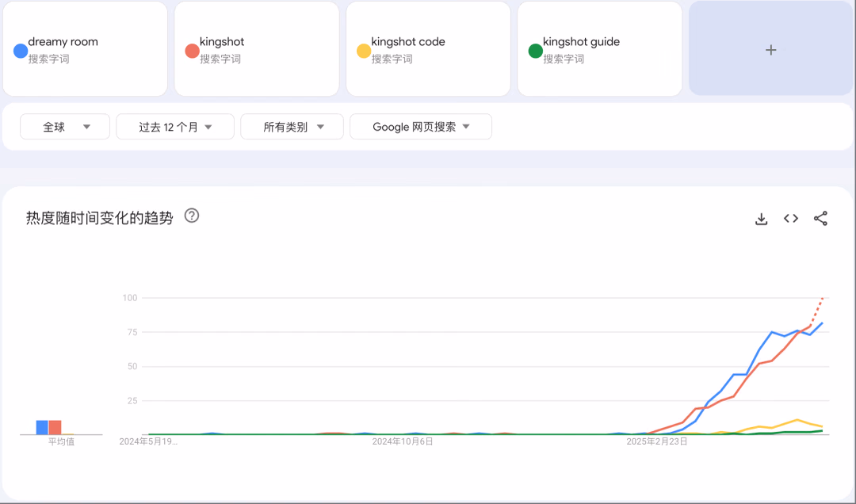Click the 25 y-axis value
The image size is (856, 504).
tap(132, 401)
